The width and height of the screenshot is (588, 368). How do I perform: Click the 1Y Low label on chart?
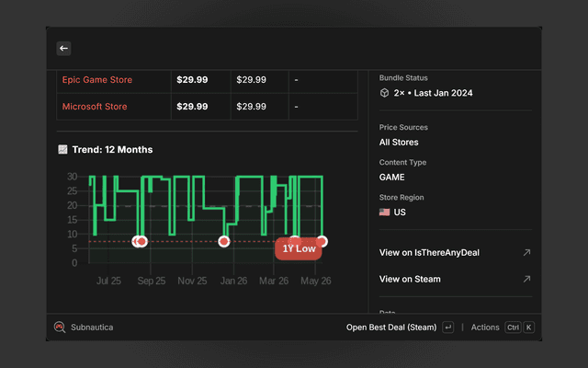tap(299, 248)
